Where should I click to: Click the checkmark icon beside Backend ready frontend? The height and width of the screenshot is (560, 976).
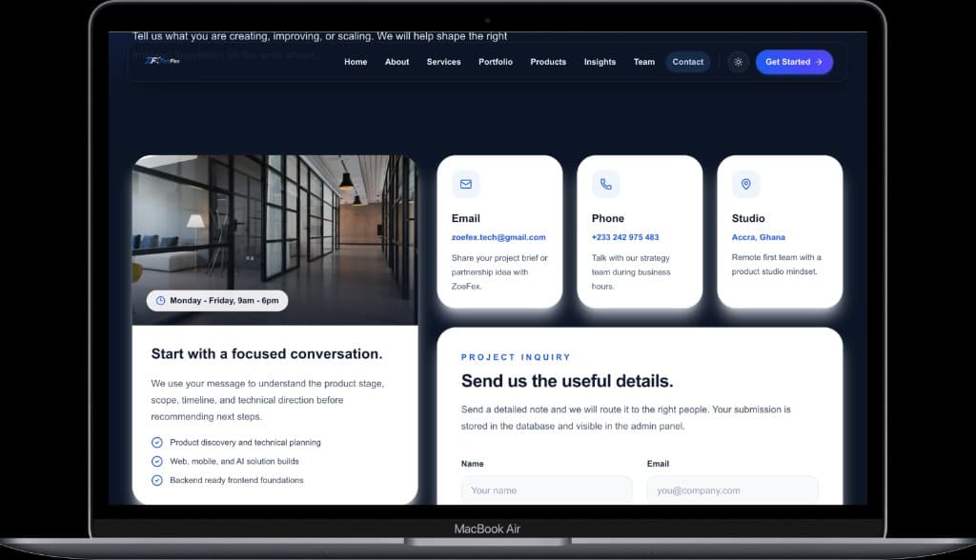[x=157, y=480]
